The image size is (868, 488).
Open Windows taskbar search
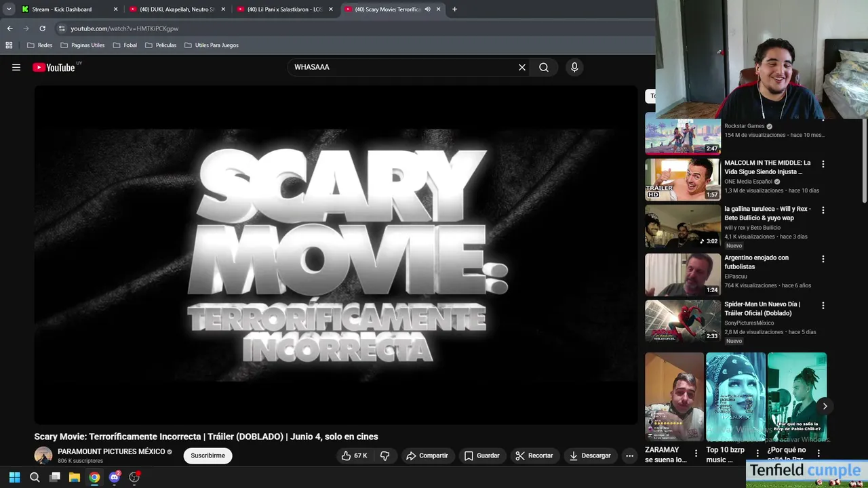[x=35, y=477]
